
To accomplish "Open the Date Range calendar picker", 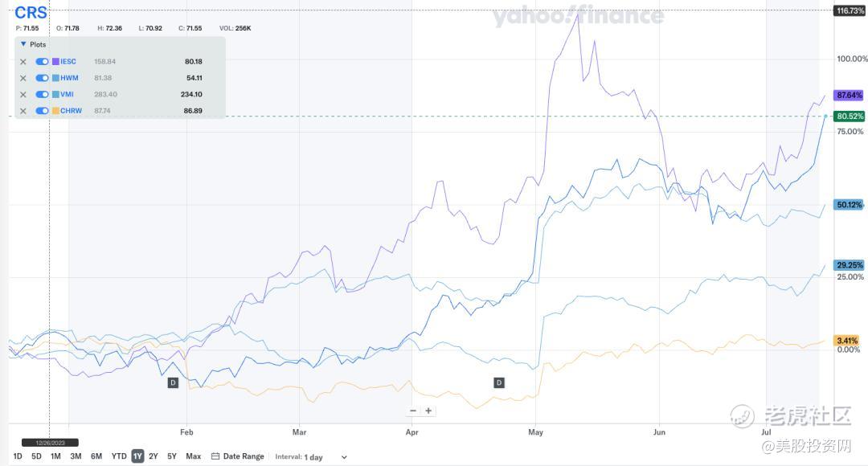I will pos(238,456).
